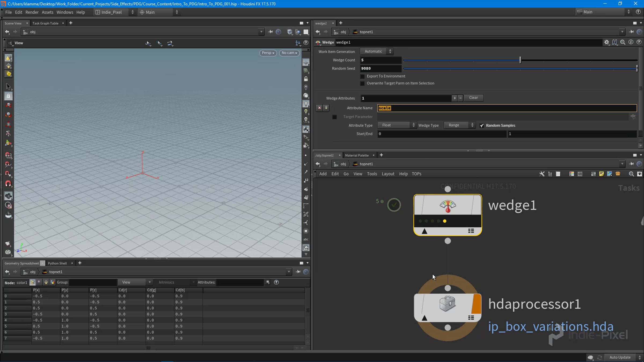The image size is (644, 362).
Task: Click the Clear wedge attributes button
Action: (x=473, y=98)
